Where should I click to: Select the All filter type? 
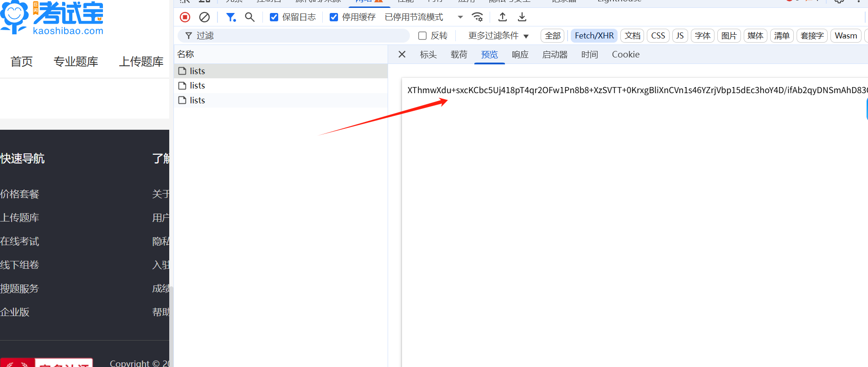[x=553, y=36]
